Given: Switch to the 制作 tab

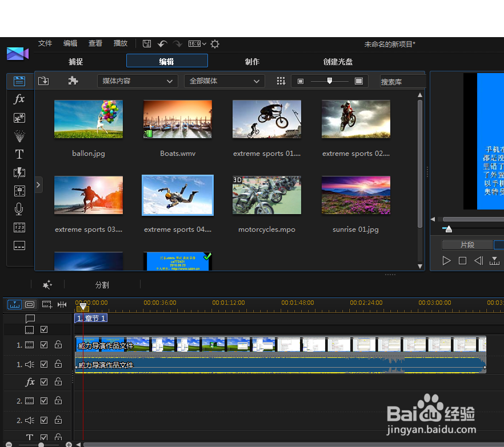Looking at the screenshot, I should [253, 62].
